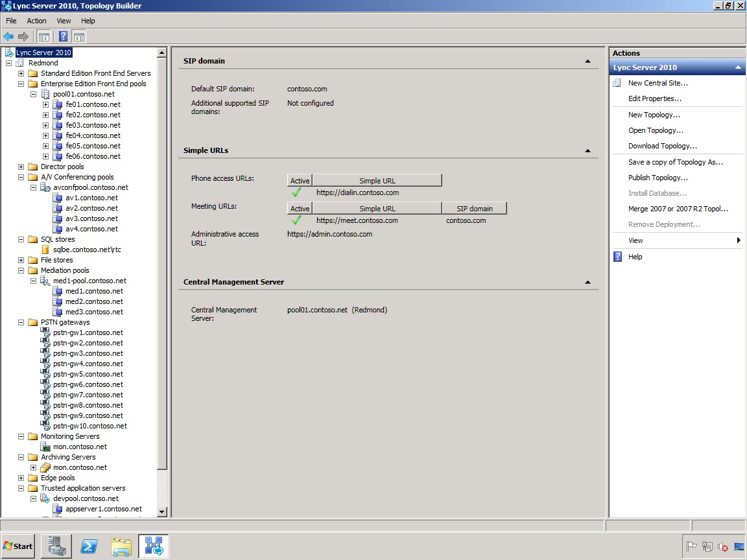Click the pool01.contoso.net pool icon

pyautogui.click(x=45, y=94)
